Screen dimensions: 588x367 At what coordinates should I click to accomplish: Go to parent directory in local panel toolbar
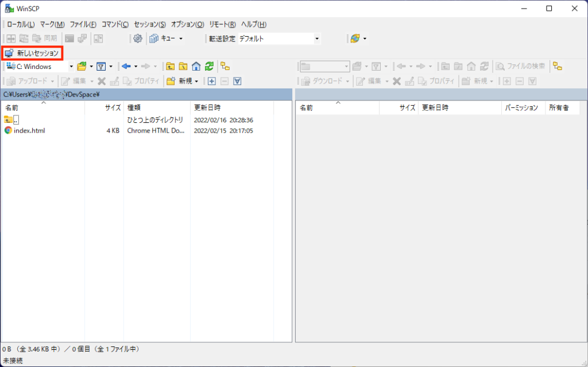click(170, 67)
